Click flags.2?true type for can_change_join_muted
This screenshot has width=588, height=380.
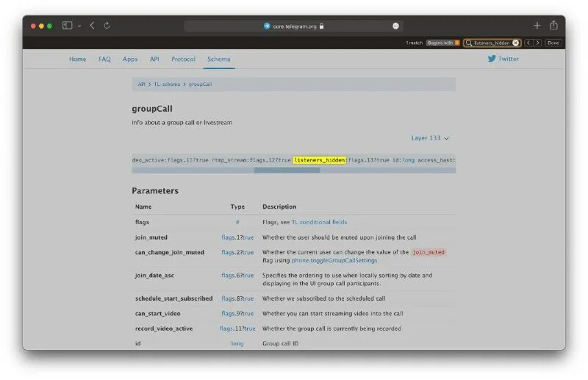coord(237,252)
